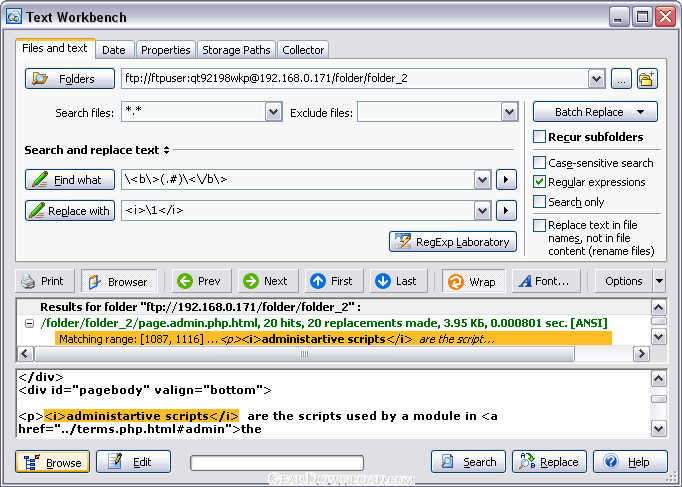Click the Edit button
The width and height of the screenshot is (682, 487).
click(134, 462)
